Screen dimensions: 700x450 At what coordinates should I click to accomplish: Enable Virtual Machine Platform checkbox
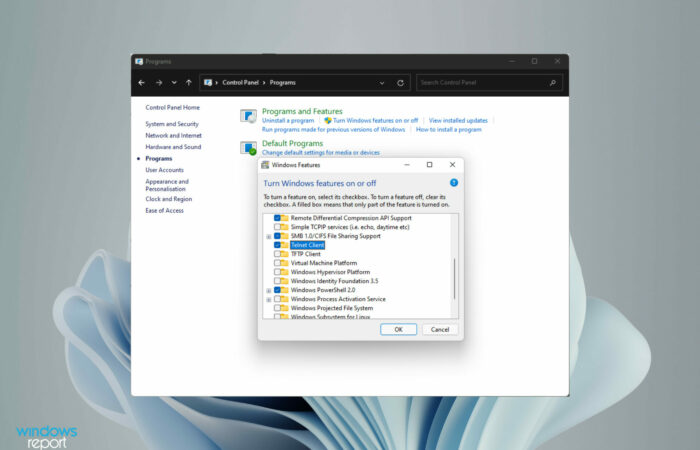pos(277,263)
